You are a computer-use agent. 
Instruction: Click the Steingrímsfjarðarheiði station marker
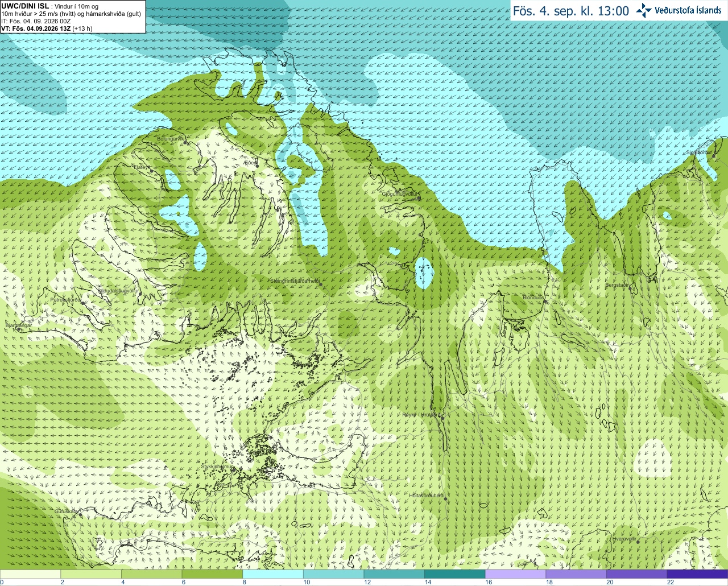pyautogui.click(x=321, y=284)
